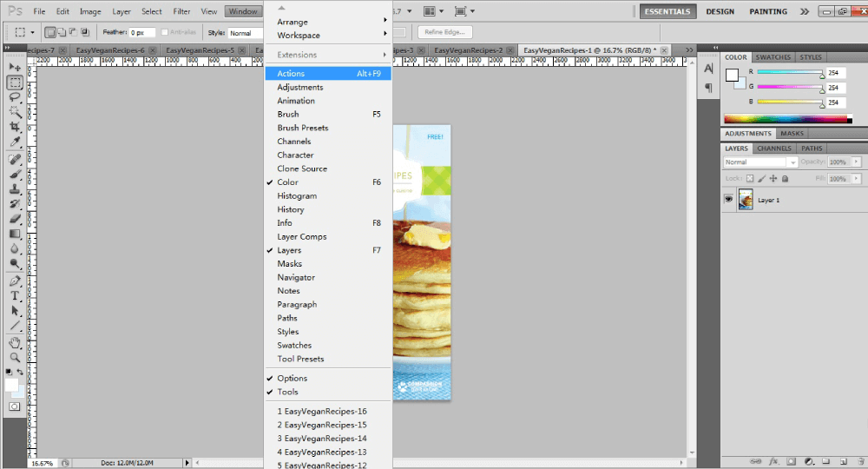Select the Crop tool
The width and height of the screenshot is (868, 469).
pos(15,127)
